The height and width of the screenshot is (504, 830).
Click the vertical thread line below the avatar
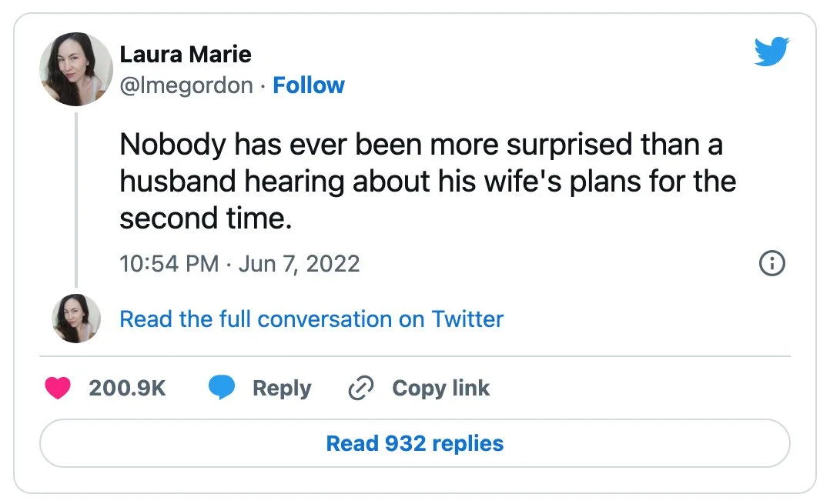(76, 200)
